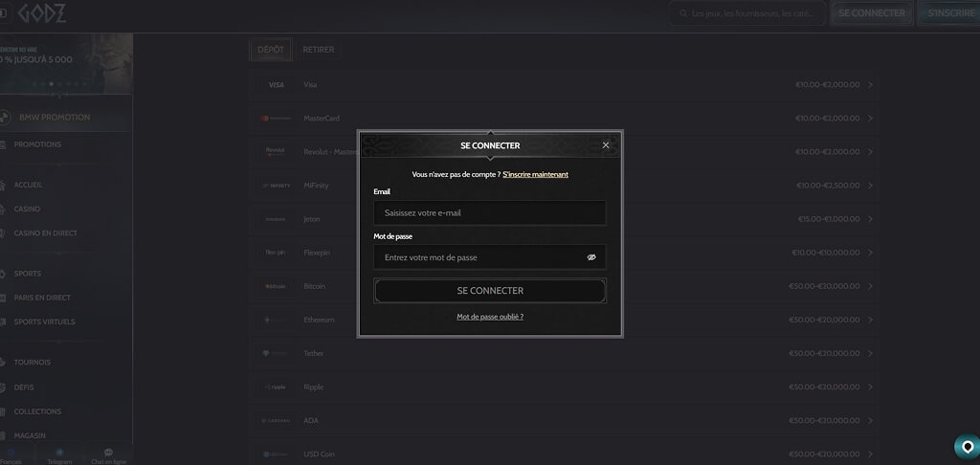This screenshot has width=980, height=465.
Task: Select the Cardano ADA logo icon
Action: (x=276, y=421)
